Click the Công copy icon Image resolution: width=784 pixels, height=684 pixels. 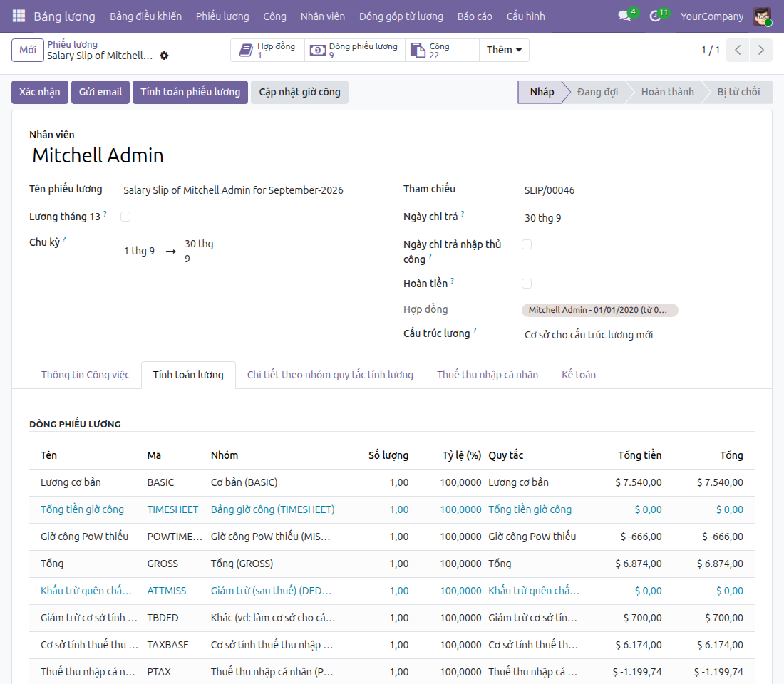coord(418,50)
